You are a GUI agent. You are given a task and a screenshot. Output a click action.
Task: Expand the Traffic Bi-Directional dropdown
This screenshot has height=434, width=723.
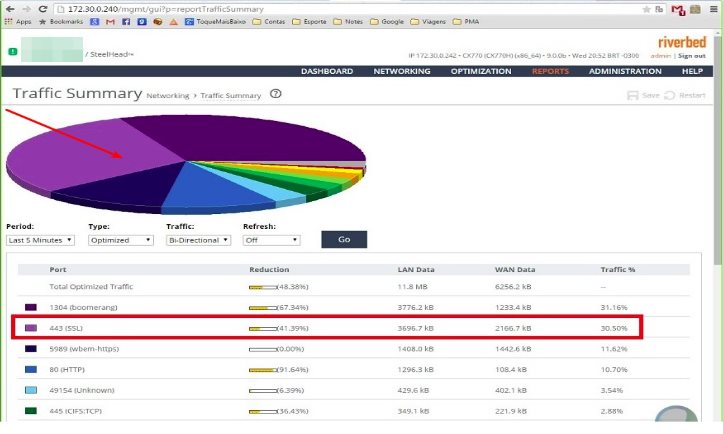click(199, 240)
